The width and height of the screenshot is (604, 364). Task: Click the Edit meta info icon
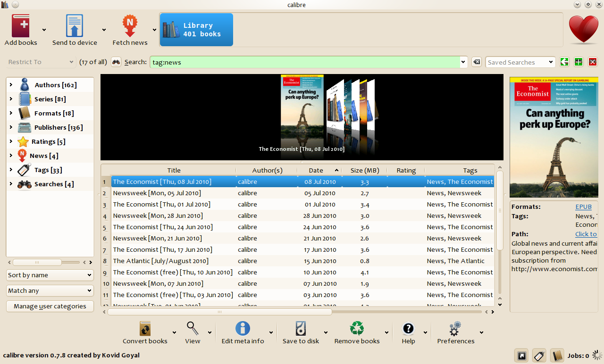tap(243, 328)
